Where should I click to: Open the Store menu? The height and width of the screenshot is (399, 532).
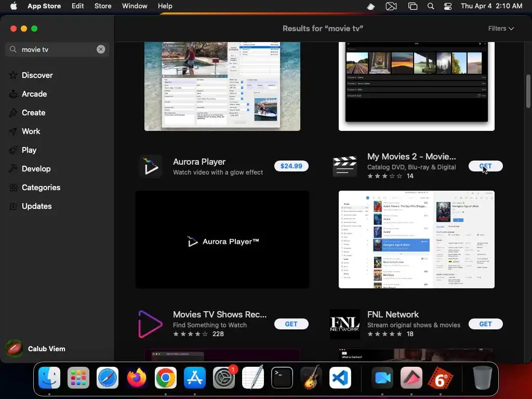[103, 6]
